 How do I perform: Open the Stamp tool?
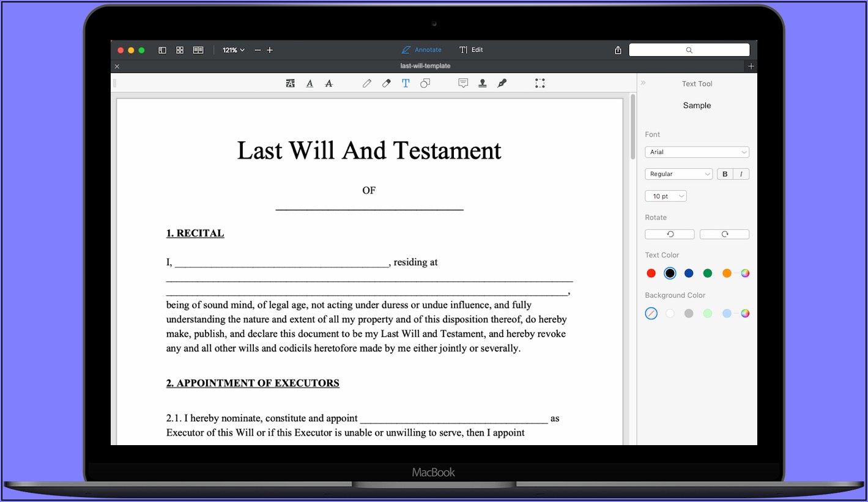click(483, 84)
